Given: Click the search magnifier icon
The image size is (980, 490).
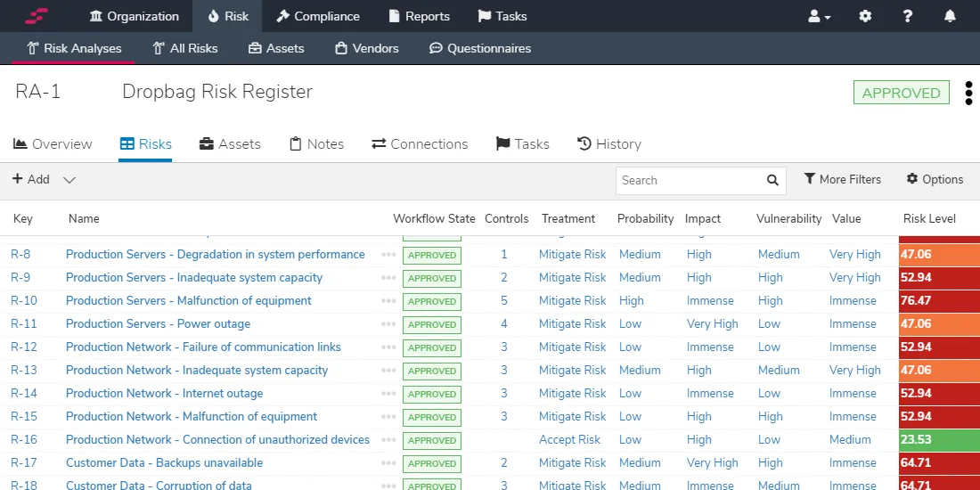Looking at the screenshot, I should [773, 180].
